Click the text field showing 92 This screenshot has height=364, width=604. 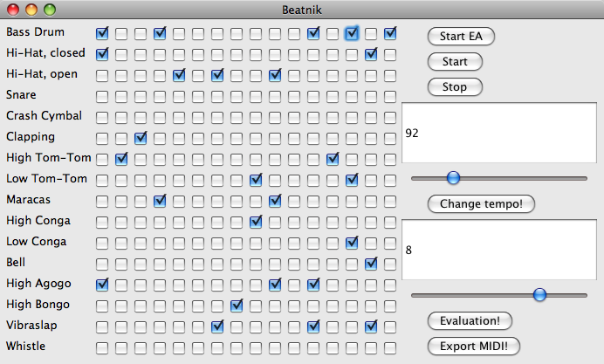[x=499, y=133]
